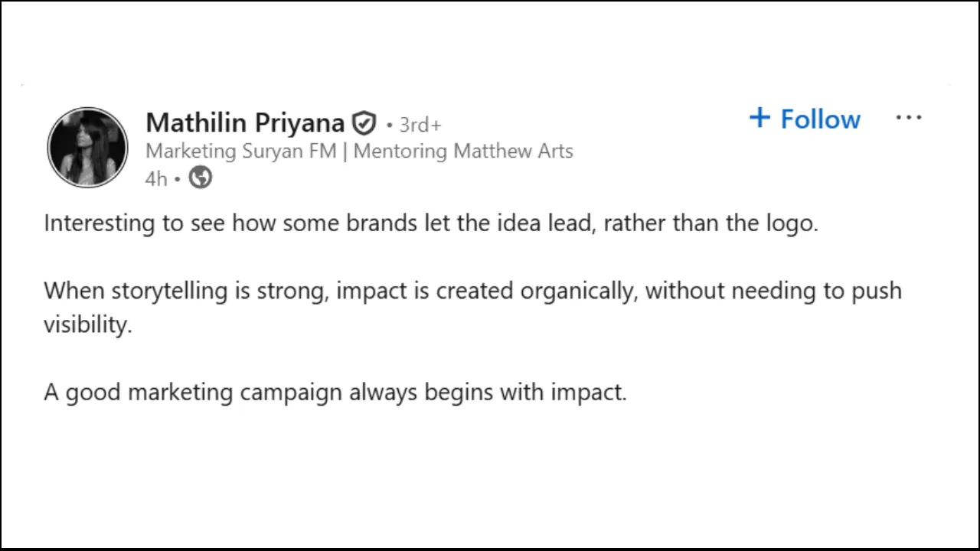This screenshot has height=551, width=980.
Task: Click the plus icon beside Follow
Action: pyautogui.click(x=759, y=118)
